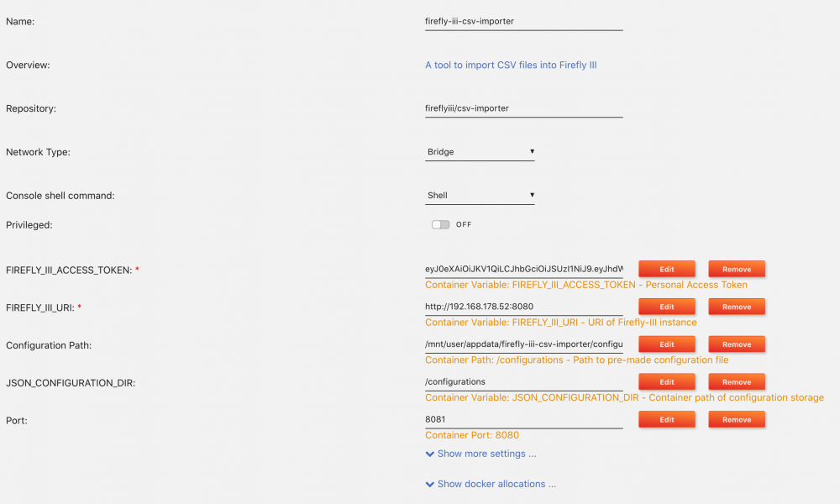Click the chevron beside Show docker allocations
Image resolution: width=840 pixels, height=504 pixels.
coord(429,484)
